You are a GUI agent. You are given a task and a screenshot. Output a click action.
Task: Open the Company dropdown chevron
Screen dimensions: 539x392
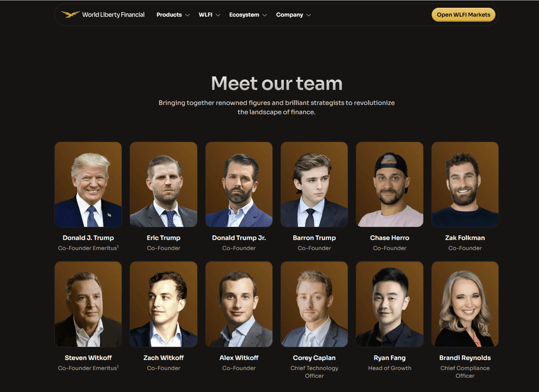[x=309, y=15]
